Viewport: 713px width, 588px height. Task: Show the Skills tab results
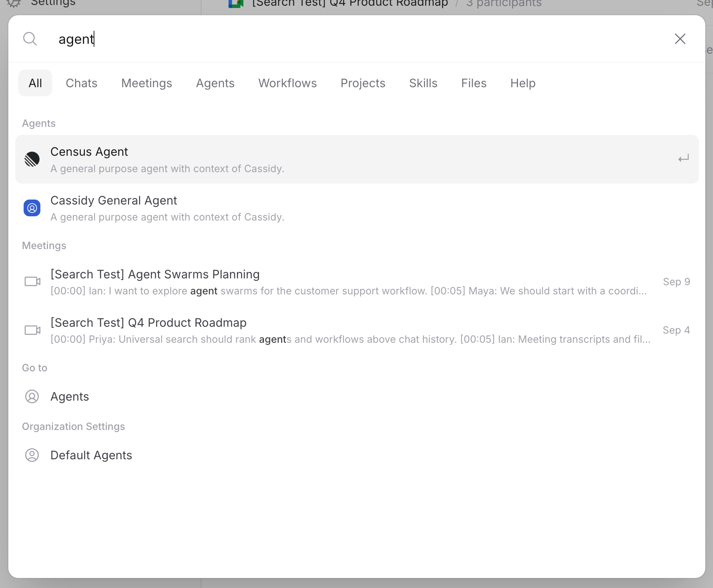pyautogui.click(x=423, y=83)
